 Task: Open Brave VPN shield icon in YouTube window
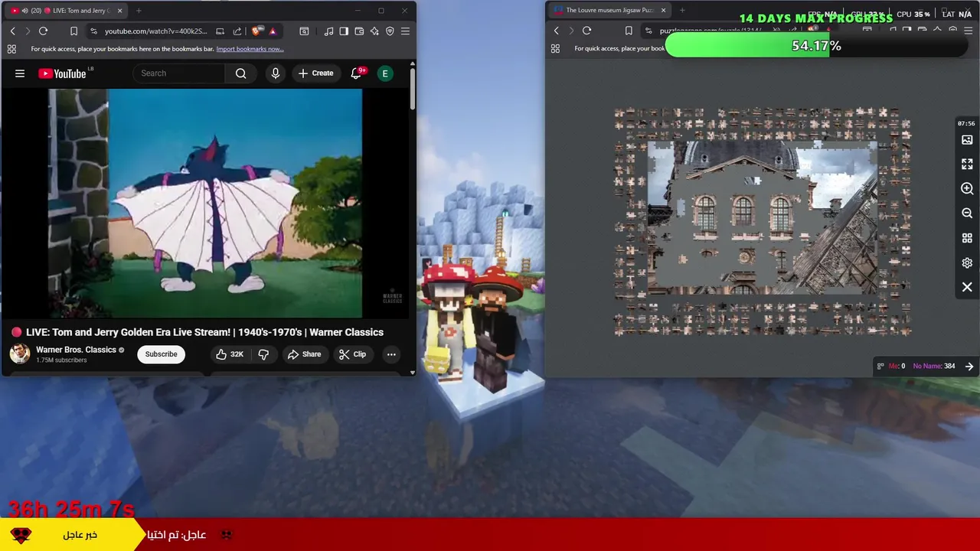click(x=390, y=31)
